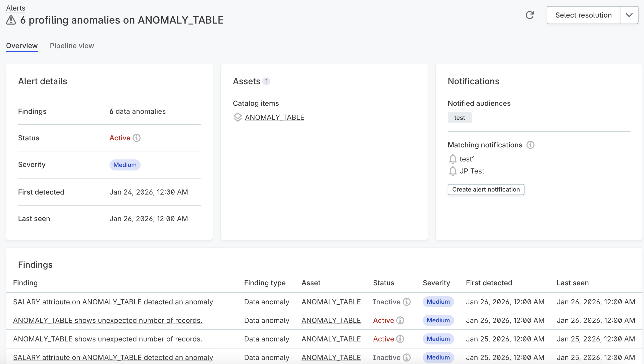Click the bell icon next to JP Test
Viewport: 644px width, 364px height.
453,171
